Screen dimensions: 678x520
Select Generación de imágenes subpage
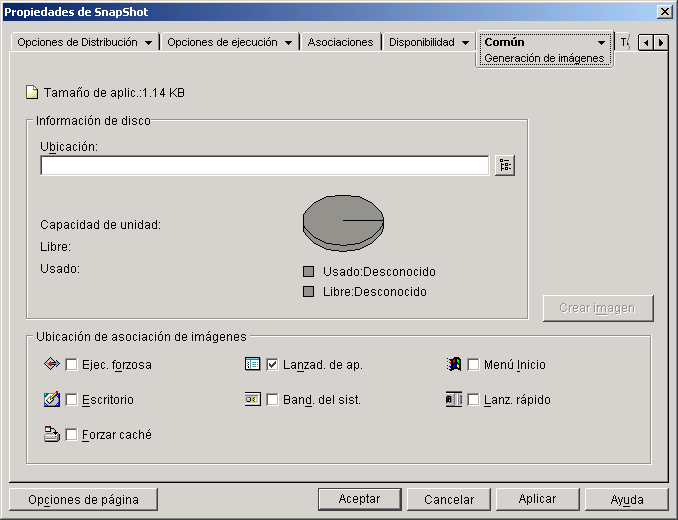click(x=544, y=58)
